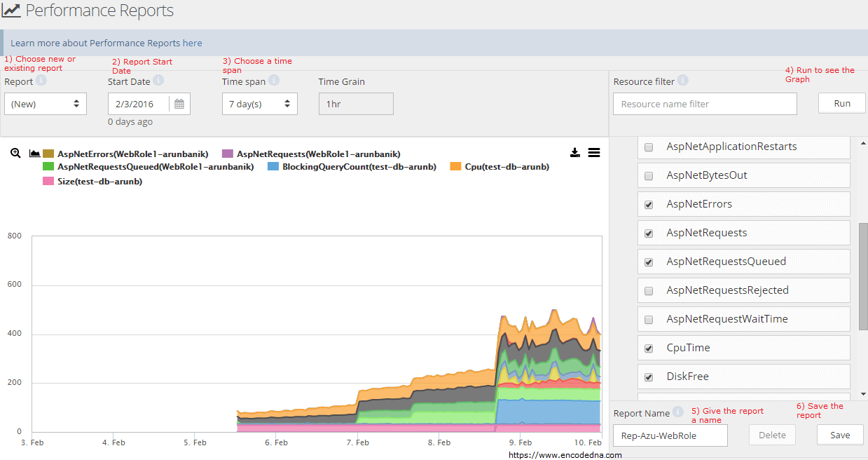Show info tooltip next to Time span
Image resolution: width=868 pixels, height=460 pixels.
274,81
